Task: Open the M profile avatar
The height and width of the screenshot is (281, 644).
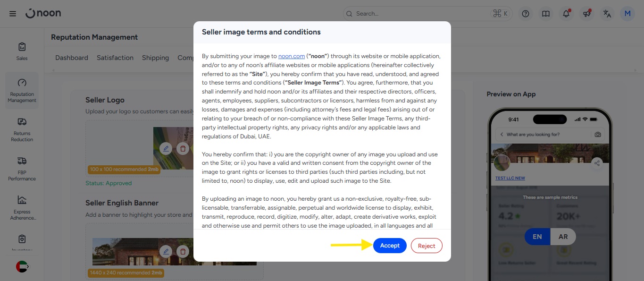Action: 627,14
